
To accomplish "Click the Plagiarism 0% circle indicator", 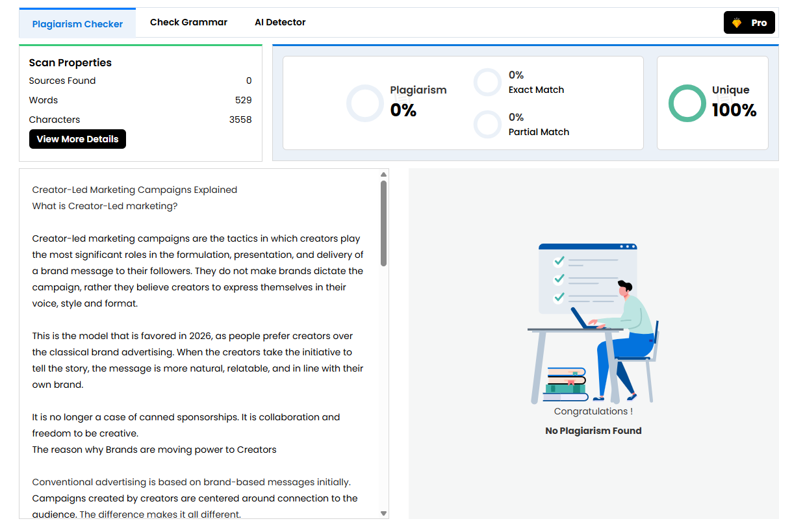I will tap(365, 103).
